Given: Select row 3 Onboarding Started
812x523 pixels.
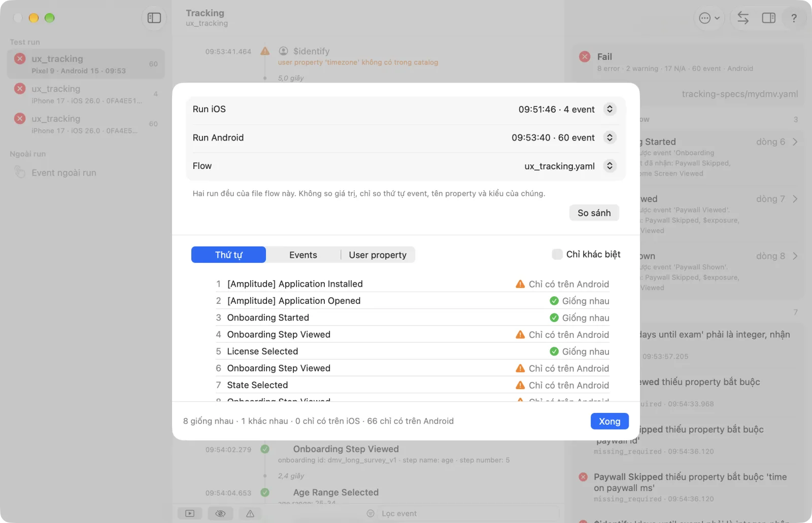Looking at the screenshot, I should click(412, 318).
